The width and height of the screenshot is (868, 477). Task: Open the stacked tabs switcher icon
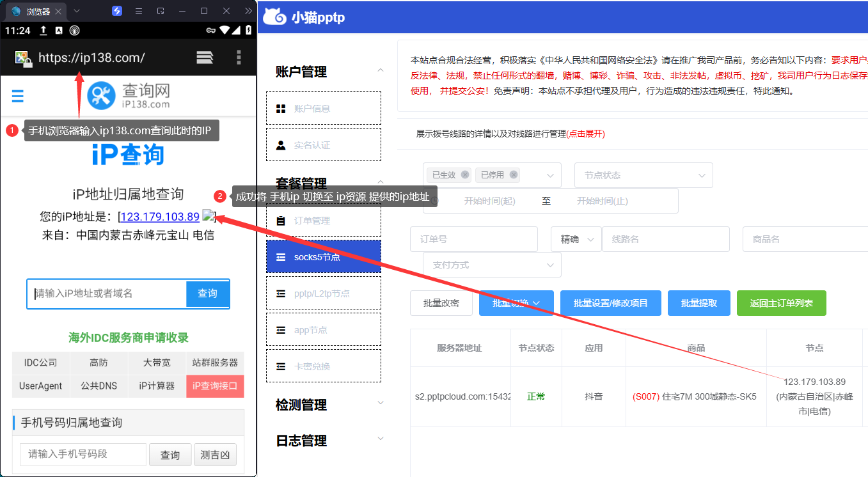(205, 58)
